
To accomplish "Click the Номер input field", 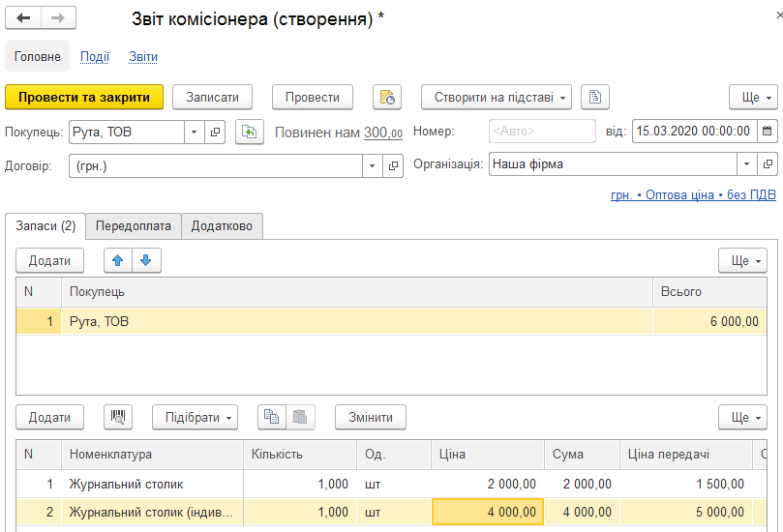I will click(x=542, y=132).
